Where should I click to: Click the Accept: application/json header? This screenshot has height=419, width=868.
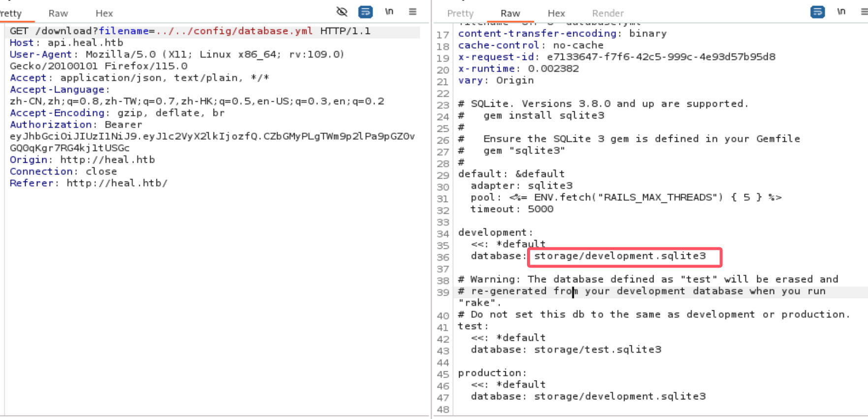coord(139,78)
